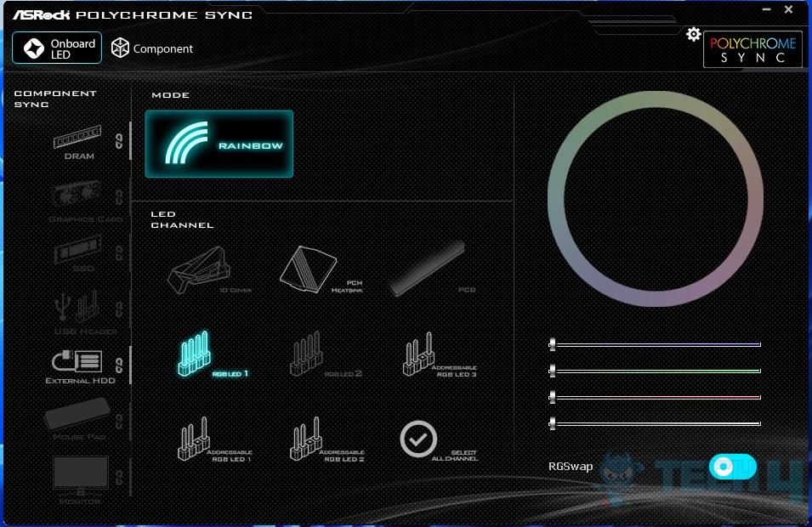Select the Rainbow lighting mode tile
812x527 pixels.
tap(219, 144)
